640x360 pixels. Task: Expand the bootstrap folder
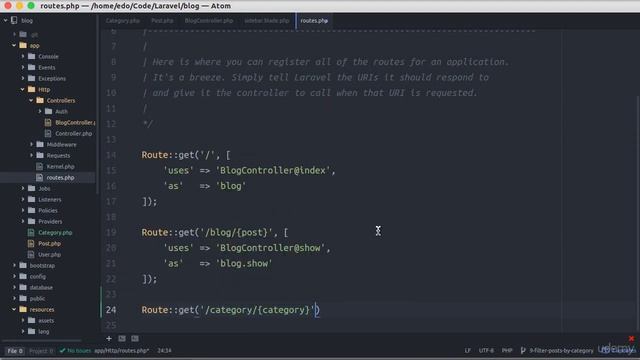14,265
